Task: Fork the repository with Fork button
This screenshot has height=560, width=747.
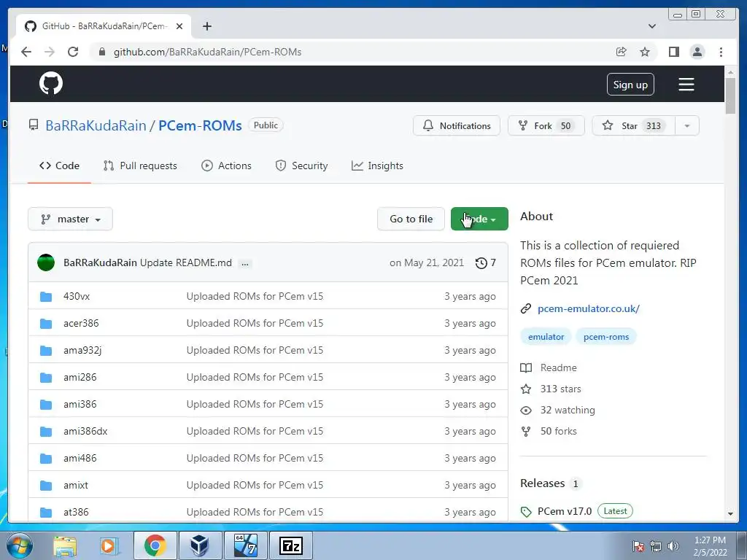Action: [546, 125]
